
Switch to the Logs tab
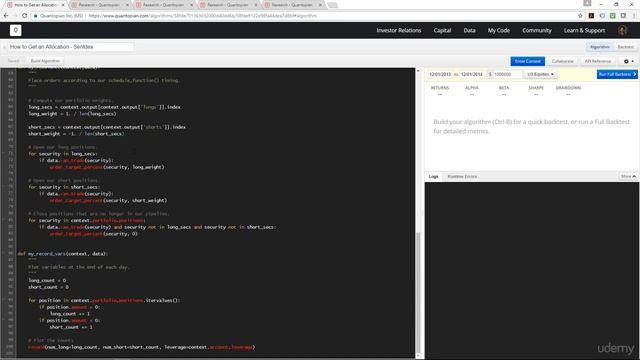433,176
